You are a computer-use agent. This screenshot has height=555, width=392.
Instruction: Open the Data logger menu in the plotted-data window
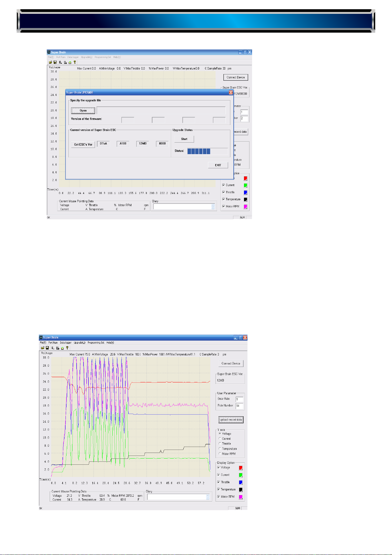point(65,343)
